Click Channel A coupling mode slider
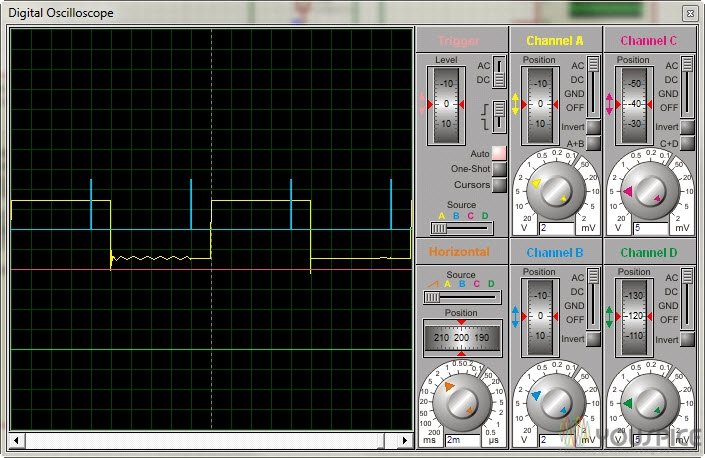 pos(593,86)
